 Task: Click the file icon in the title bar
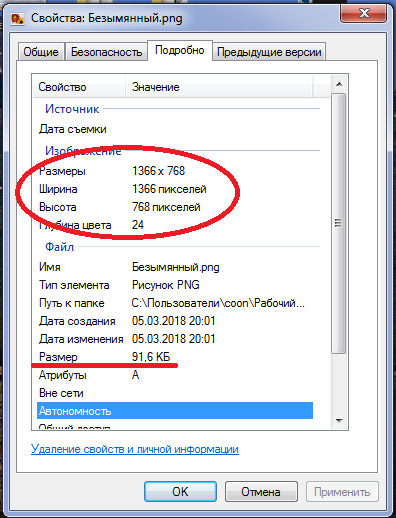pyautogui.click(x=18, y=19)
